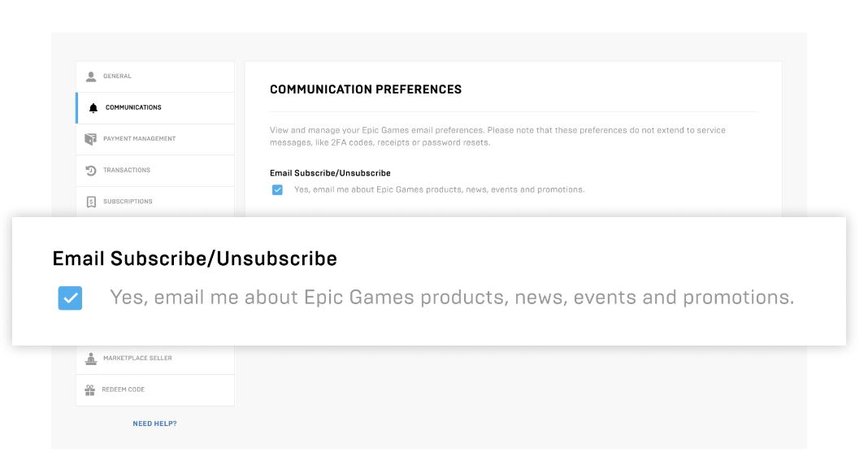The height and width of the screenshot is (474, 868).
Task: Click the small "Yes, email me" checkbox label
Action: (439, 189)
